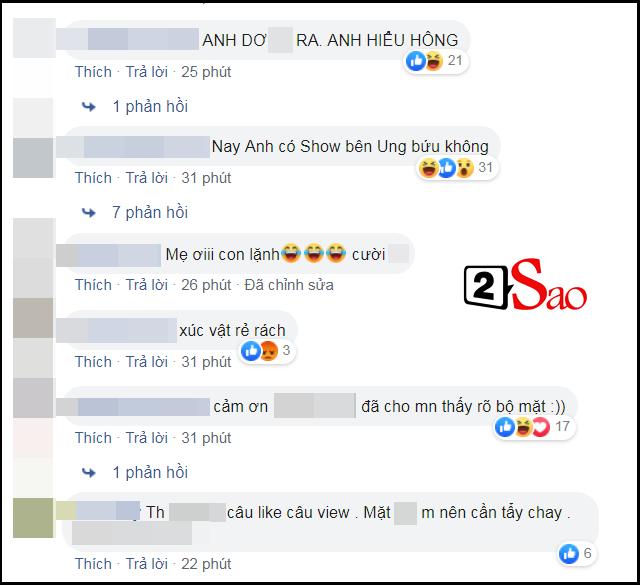Viewport: 640px width, 585px height.
Task: Click reply arrow beside 7 phản hồi
Action: [89, 213]
